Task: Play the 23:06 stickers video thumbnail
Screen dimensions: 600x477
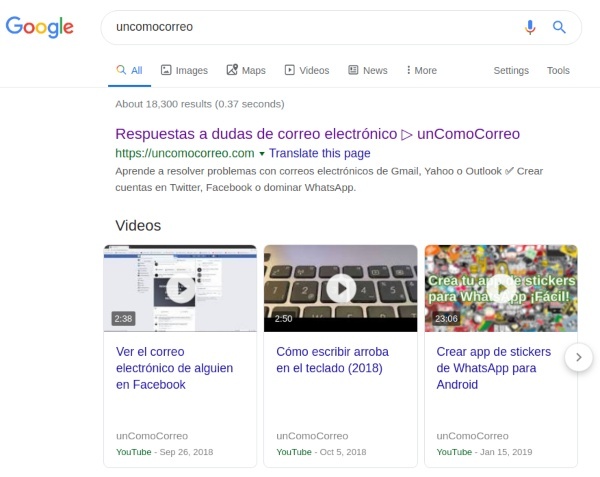Action: (x=501, y=288)
